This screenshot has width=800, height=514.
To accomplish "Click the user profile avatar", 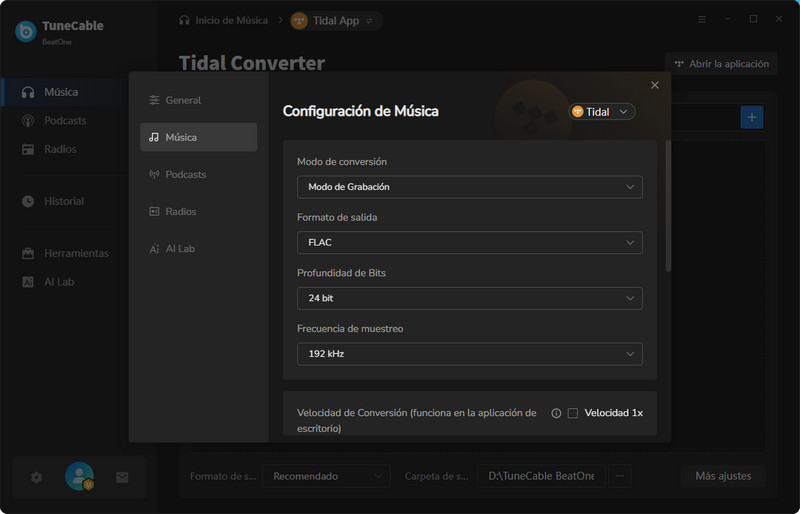I will (x=79, y=477).
